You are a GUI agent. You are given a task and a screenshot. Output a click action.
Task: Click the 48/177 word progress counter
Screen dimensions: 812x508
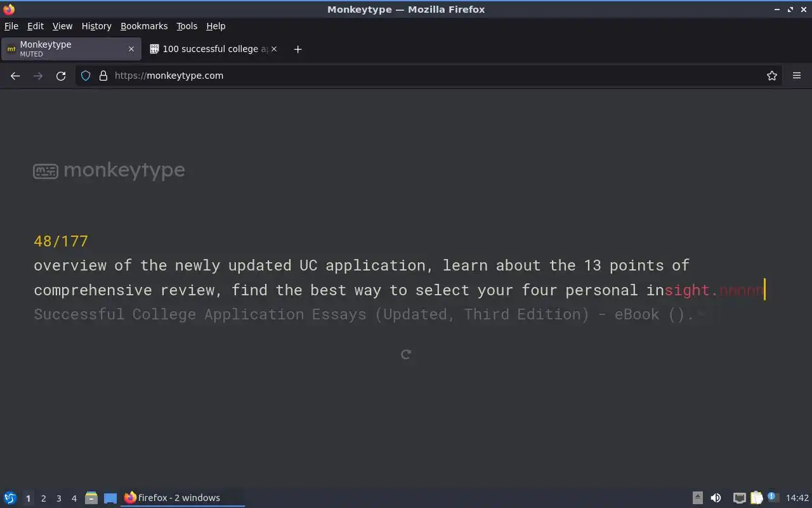[61, 241]
